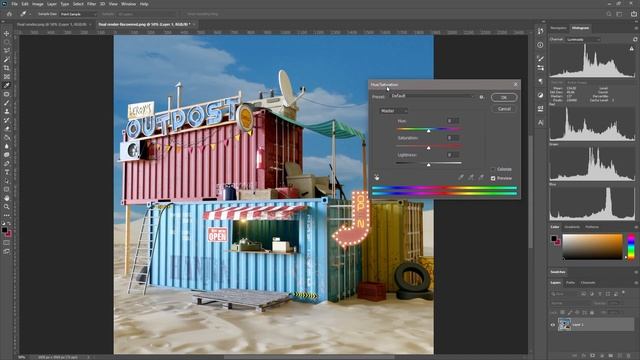Select the Eraser tool
640x360 pixels.
coord(7,129)
